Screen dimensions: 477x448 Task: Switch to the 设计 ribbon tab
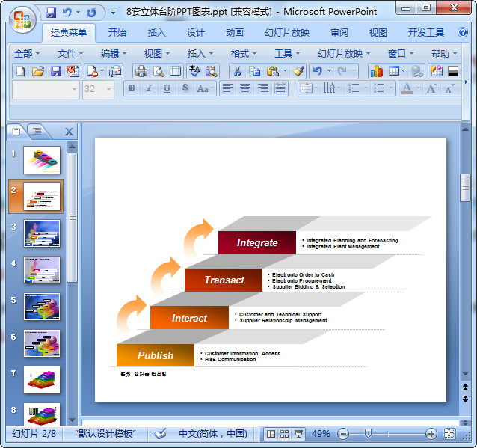196,33
